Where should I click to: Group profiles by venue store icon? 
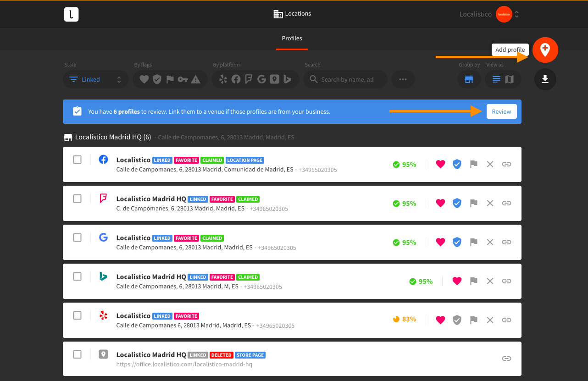tap(469, 79)
